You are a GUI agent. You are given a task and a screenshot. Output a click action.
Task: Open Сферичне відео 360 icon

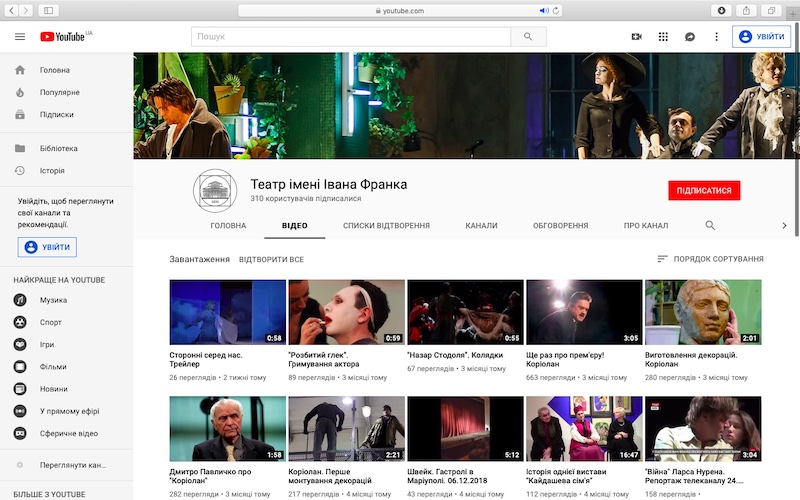20,433
